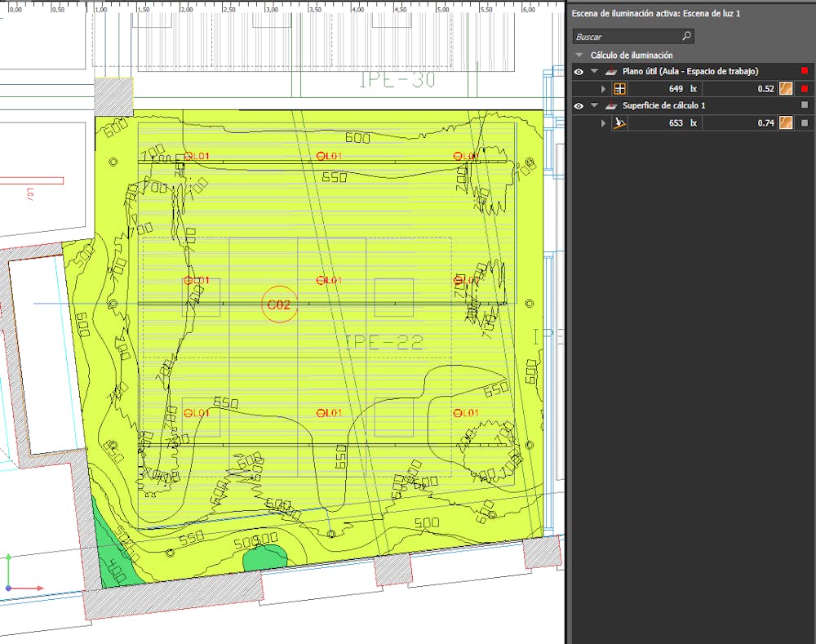
Task: Hide the Plano útil calculation surface
Action: pos(579,72)
